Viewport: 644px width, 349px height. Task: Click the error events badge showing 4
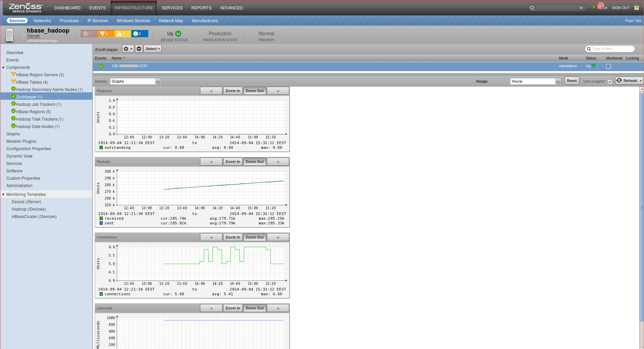[106, 34]
